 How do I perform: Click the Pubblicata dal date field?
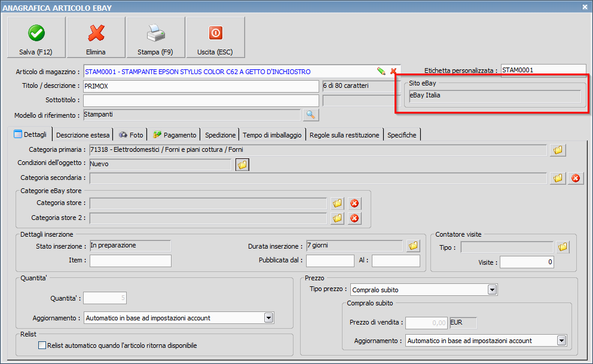pyautogui.click(x=330, y=261)
